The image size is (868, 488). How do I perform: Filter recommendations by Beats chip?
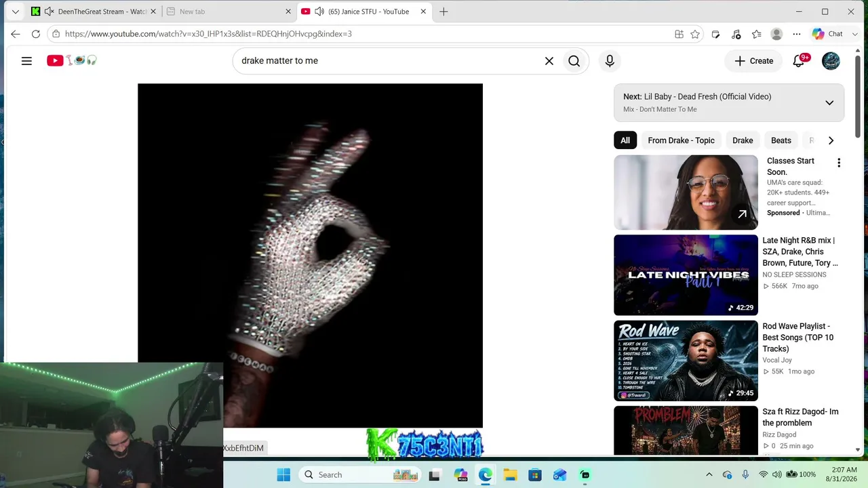coord(781,140)
